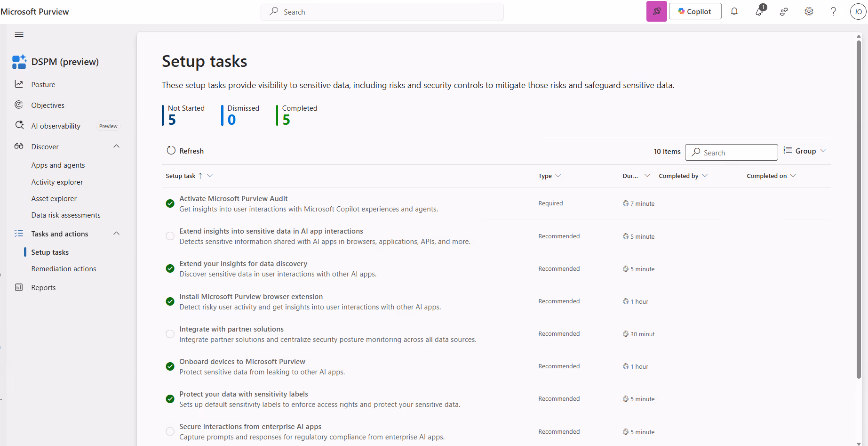
Task: Click the Refresh circular arrow icon
Action: point(171,150)
